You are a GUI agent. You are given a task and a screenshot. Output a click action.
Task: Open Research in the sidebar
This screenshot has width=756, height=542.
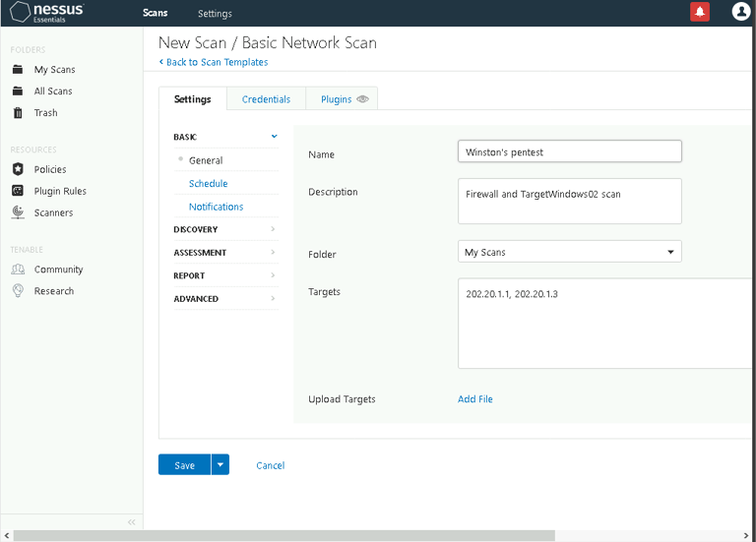(x=54, y=291)
